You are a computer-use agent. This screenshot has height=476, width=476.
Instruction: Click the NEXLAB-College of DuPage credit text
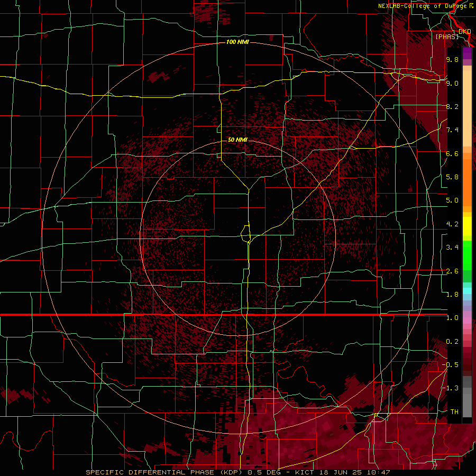(426, 6)
